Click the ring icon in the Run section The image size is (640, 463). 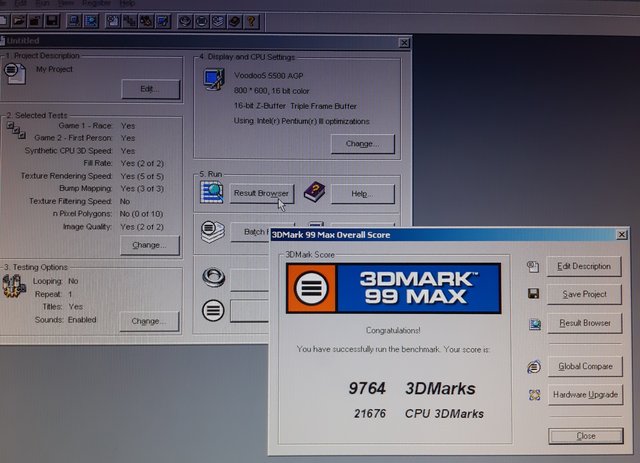click(213, 278)
